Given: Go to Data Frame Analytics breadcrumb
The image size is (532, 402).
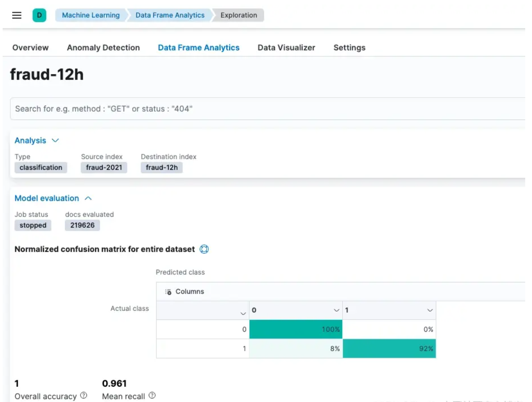Looking at the screenshot, I should [x=170, y=15].
